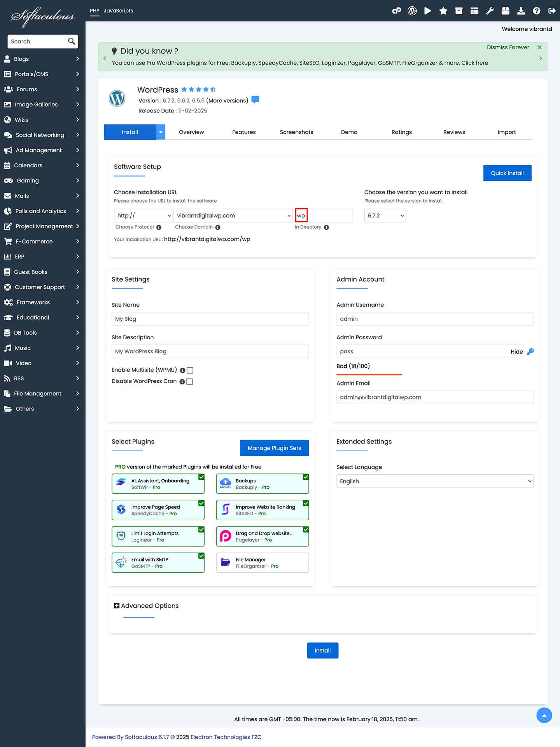The image size is (560, 747).
Task: Expand the File Management category
Action: (43, 393)
